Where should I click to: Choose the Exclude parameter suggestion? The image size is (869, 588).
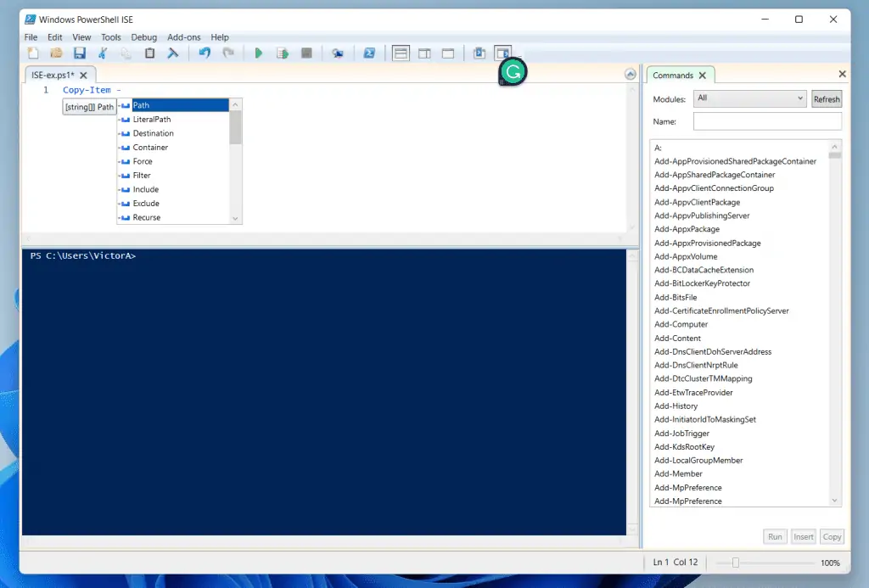click(x=173, y=204)
